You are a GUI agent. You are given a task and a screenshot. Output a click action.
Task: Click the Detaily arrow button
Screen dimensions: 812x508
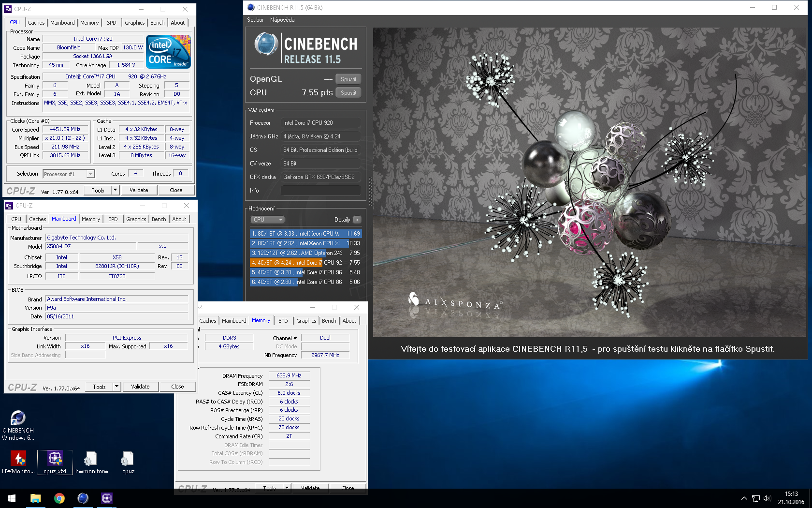pyautogui.click(x=357, y=220)
